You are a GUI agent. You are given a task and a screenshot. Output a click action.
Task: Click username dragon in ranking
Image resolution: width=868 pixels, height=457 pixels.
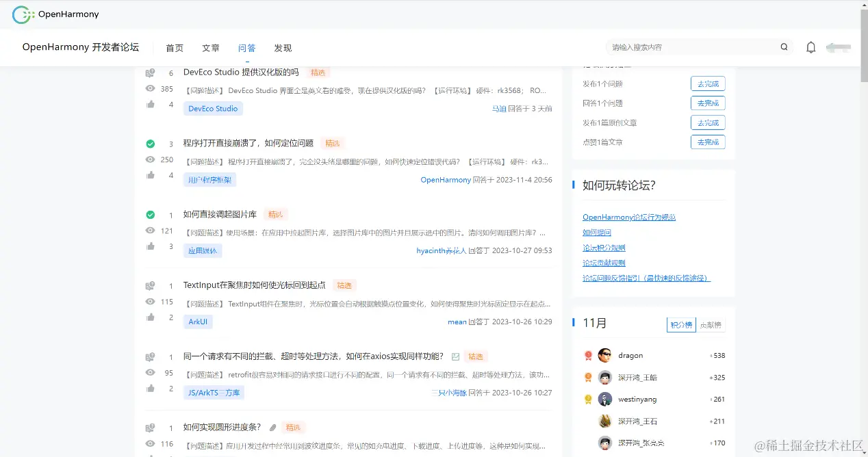coord(630,355)
